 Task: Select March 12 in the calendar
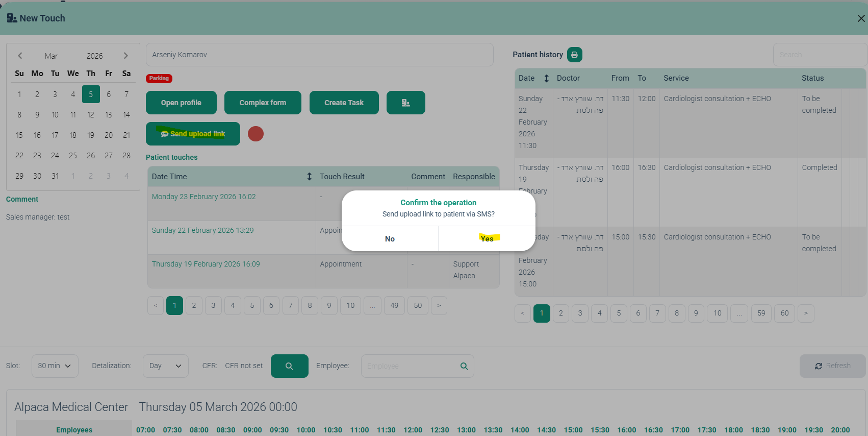click(91, 115)
